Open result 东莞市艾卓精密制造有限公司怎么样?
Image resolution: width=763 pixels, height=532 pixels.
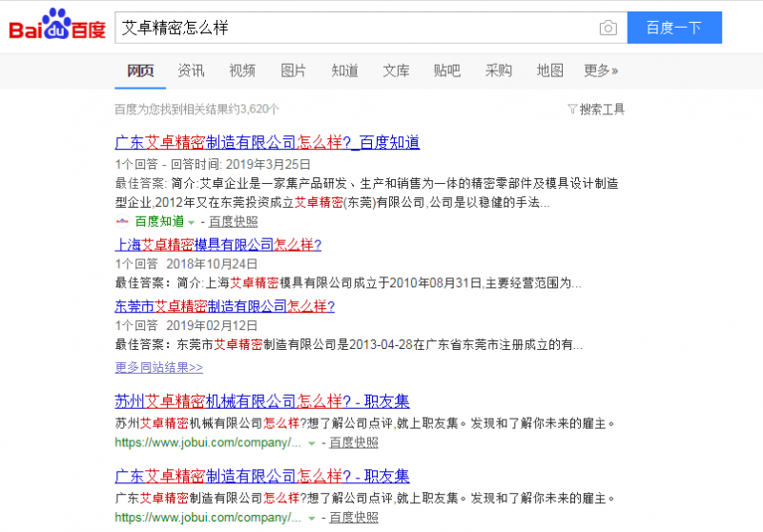[x=225, y=306]
